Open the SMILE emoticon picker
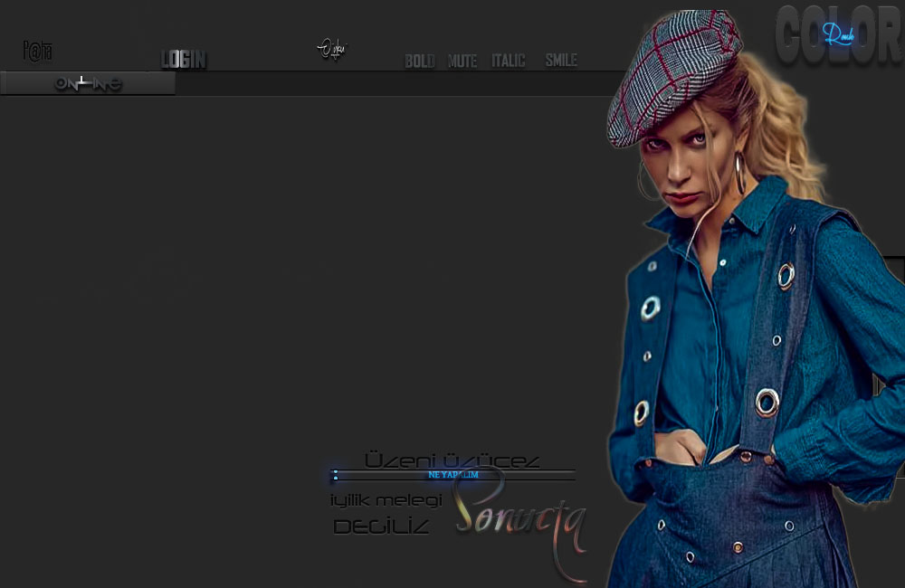The width and height of the screenshot is (905, 588). pyautogui.click(x=561, y=61)
